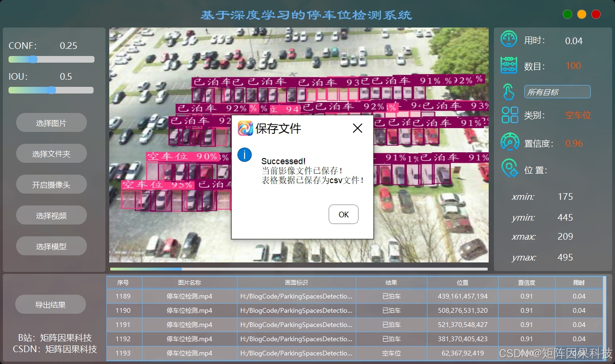Click the 选择视频 button
Viewport: 615px width, 364px height.
click(x=51, y=215)
